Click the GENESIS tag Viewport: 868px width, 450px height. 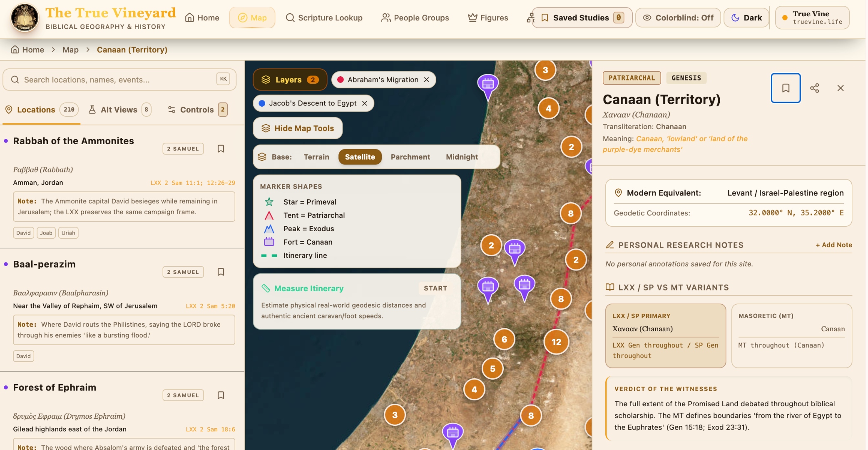point(686,78)
